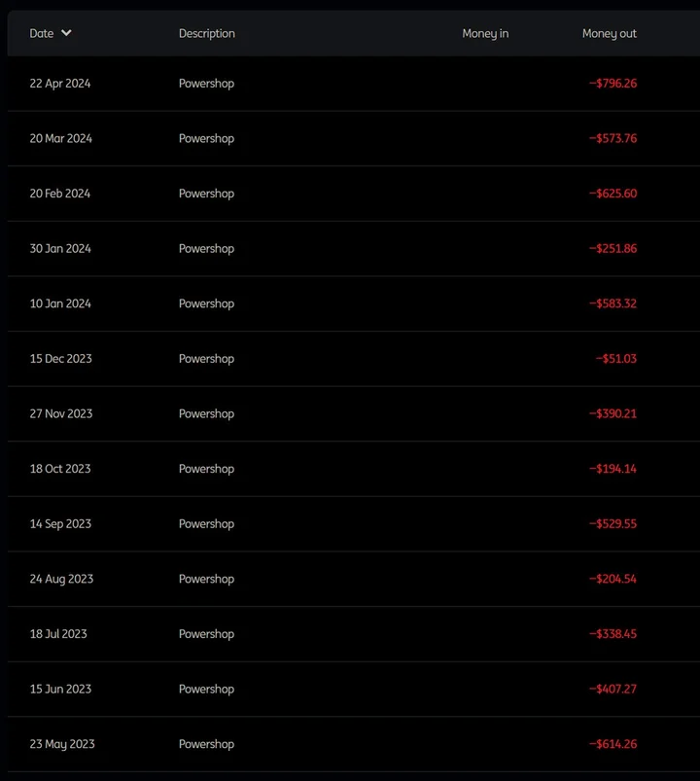Viewport: 700px width, 781px height.
Task: Open the 27 Nov 2023 transaction
Action: tap(354, 413)
